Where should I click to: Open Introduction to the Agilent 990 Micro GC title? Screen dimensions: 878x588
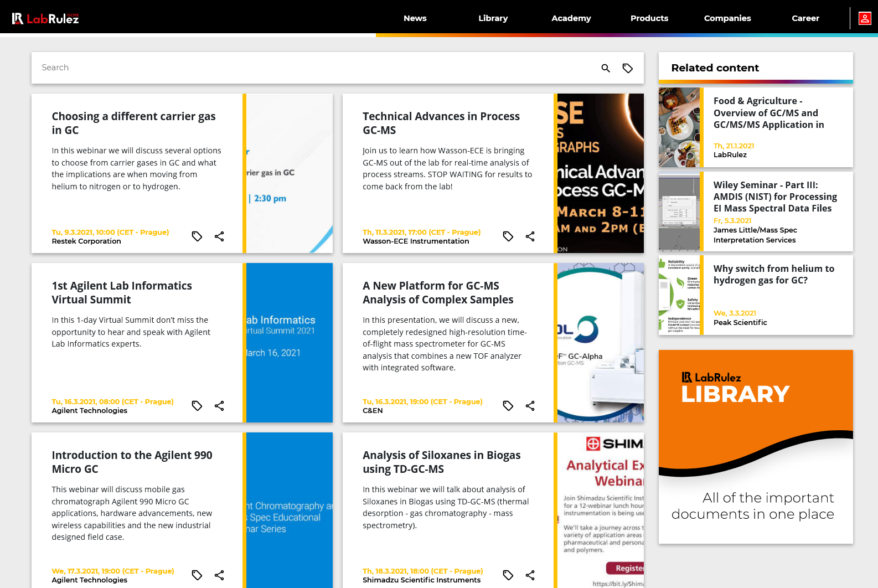tap(132, 462)
